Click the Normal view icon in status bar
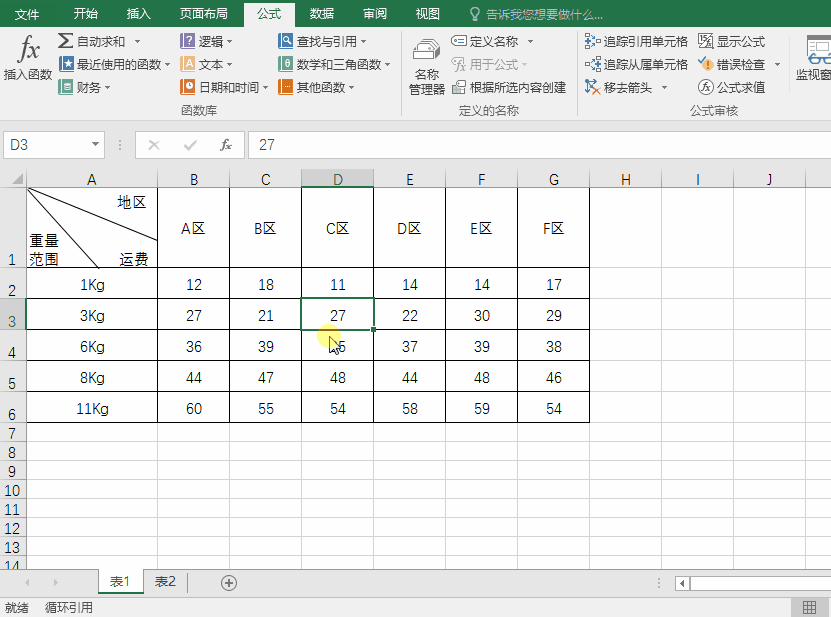Screen dimensions: 831x617 pyautogui.click(x=809, y=607)
